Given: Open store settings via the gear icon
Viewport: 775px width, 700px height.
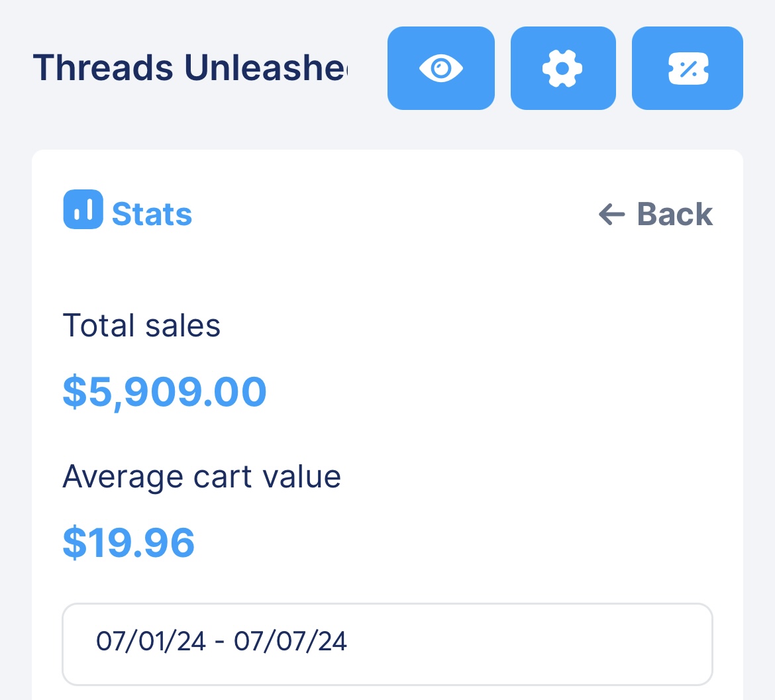Looking at the screenshot, I should (562, 68).
